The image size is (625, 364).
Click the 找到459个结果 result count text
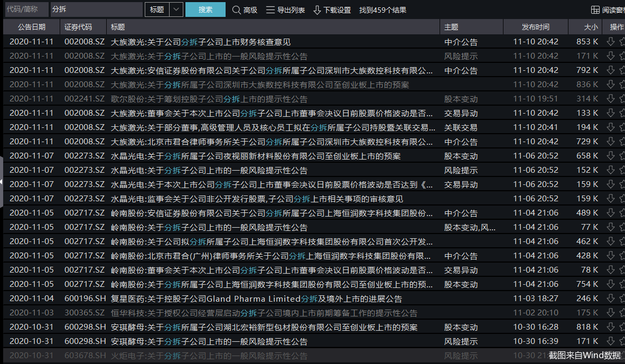383,10
